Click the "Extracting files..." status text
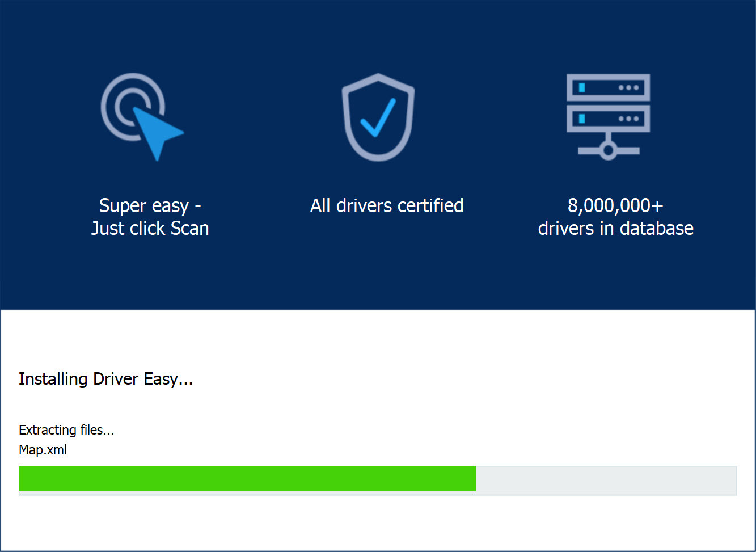Viewport: 756px width, 552px height. (x=66, y=430)
